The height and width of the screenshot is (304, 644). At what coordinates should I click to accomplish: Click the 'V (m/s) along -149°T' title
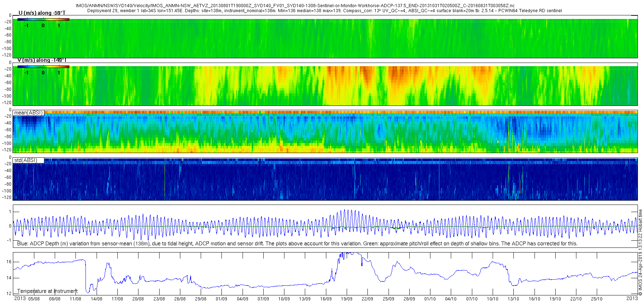click(42, 60)
